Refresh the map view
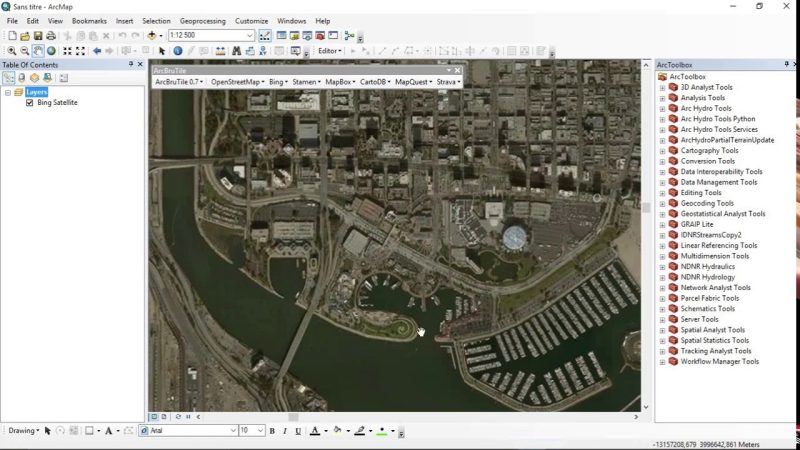Screen dimensions: 800x450 point(178,417)
